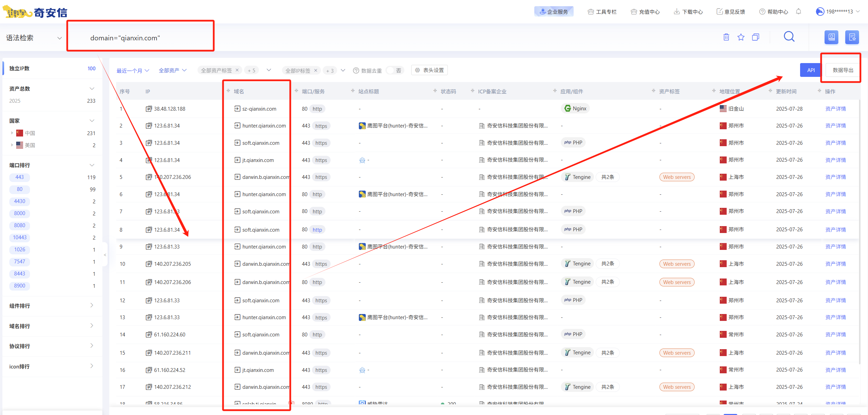Click the user avatar icon beside 198******13

820,12
